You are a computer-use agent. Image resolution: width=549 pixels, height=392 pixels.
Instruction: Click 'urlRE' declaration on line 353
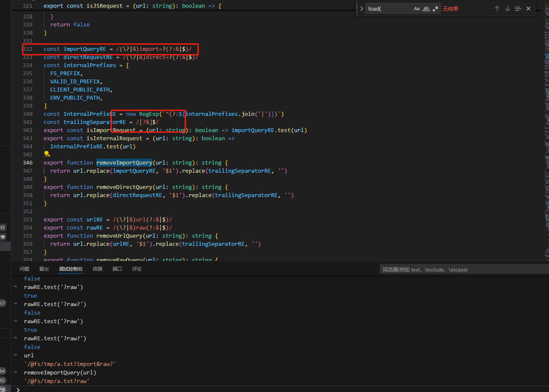pyautogui.click(x=95, y=220)
